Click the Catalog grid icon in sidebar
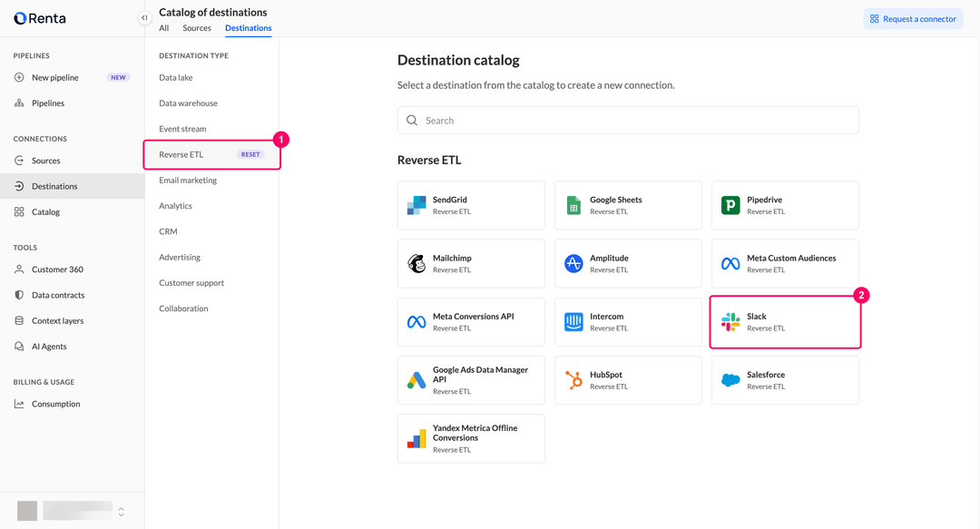This screenshot has width=980, height=529. click(x=19, y=212)
